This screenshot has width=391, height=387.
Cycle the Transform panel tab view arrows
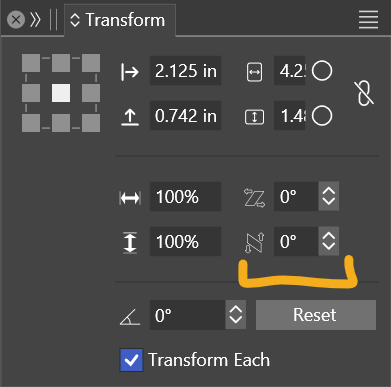click(x=75, y=20)
